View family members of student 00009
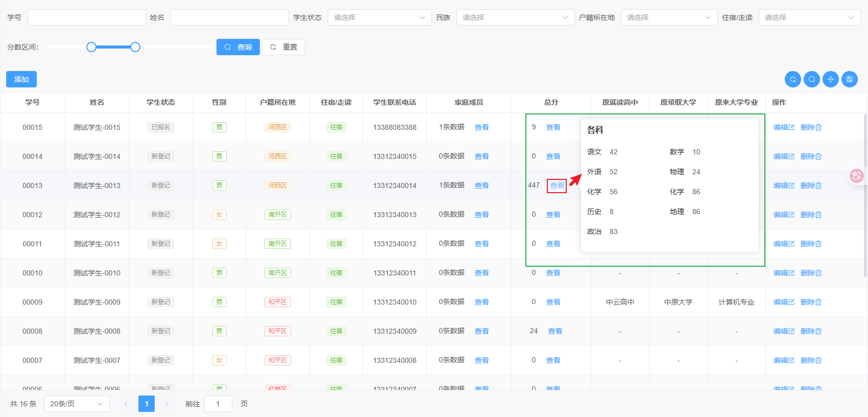The width and height of the screenshot is (868, 417). tap(481, 302)
